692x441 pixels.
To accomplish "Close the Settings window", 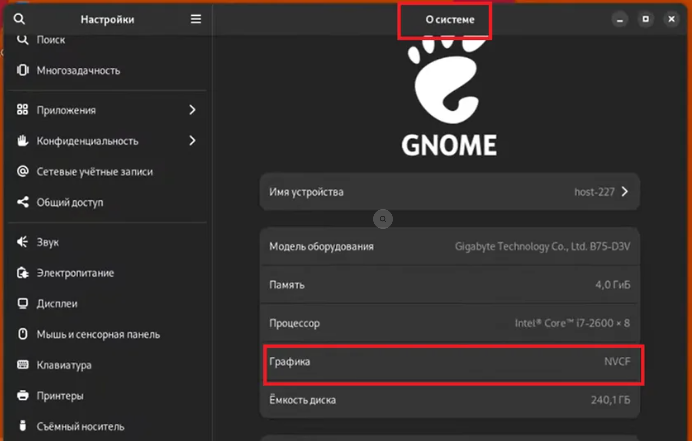I will (x=672, y=19).
